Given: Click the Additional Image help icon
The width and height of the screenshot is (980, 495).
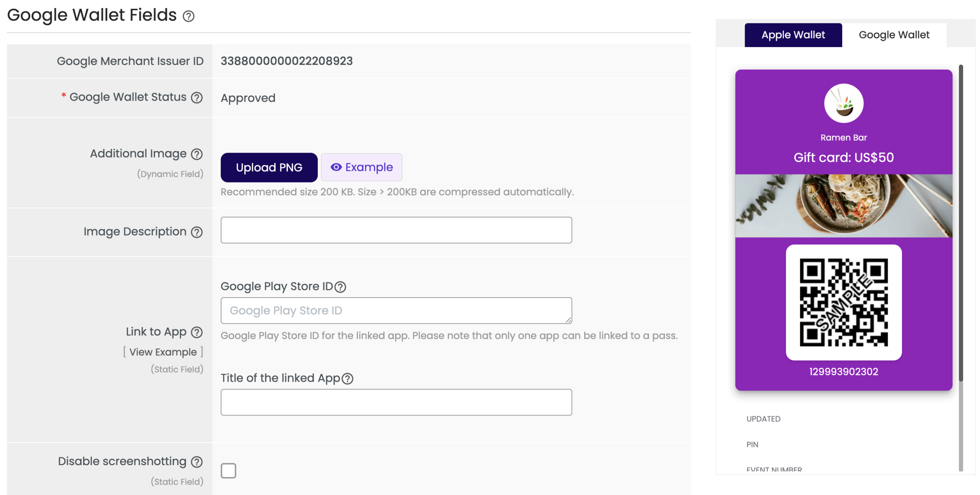Looking at the screenshot, I should point(197,154).
